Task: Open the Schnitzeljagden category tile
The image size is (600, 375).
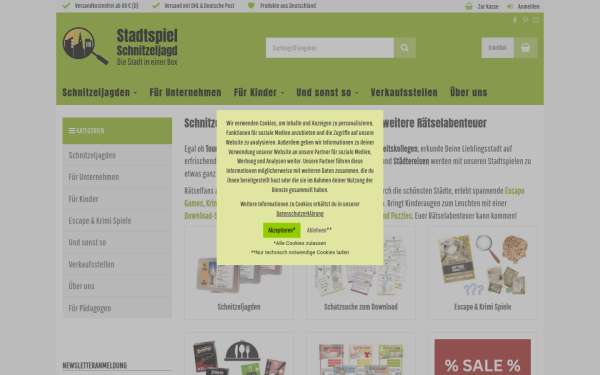Action: click(239, 273)
